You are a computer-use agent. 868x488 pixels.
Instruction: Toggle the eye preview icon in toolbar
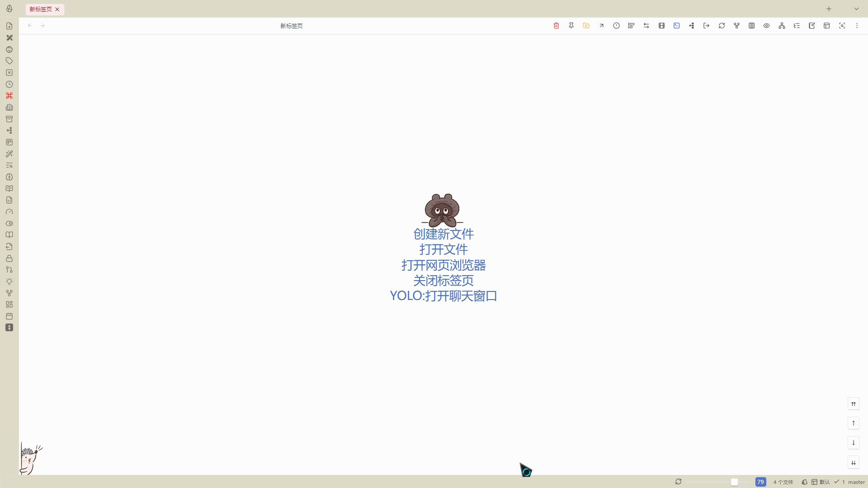[767, 26]
